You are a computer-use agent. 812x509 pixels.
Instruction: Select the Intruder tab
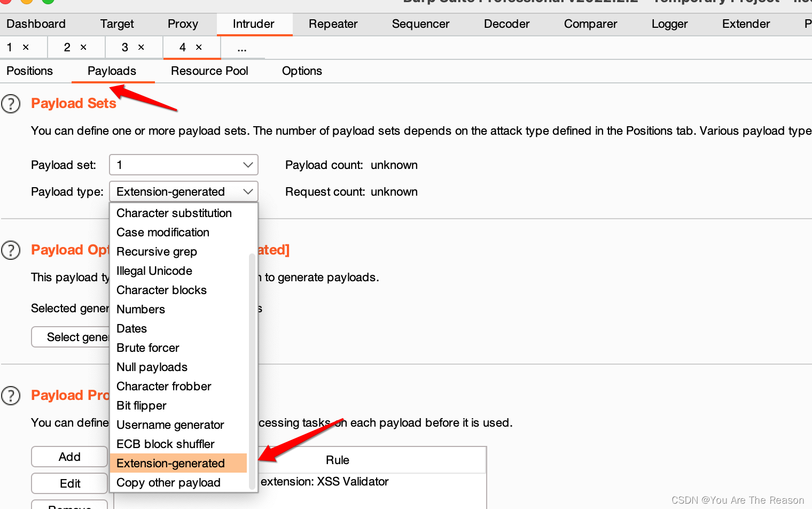pos(254,24)
